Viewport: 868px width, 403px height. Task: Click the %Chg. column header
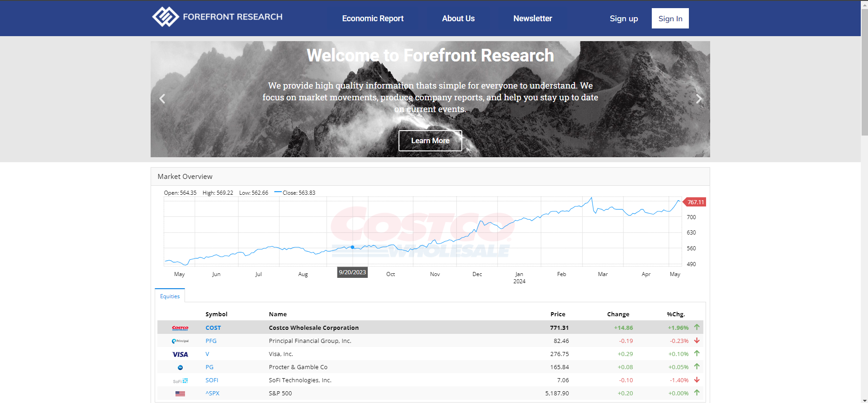tap(676, 314)
